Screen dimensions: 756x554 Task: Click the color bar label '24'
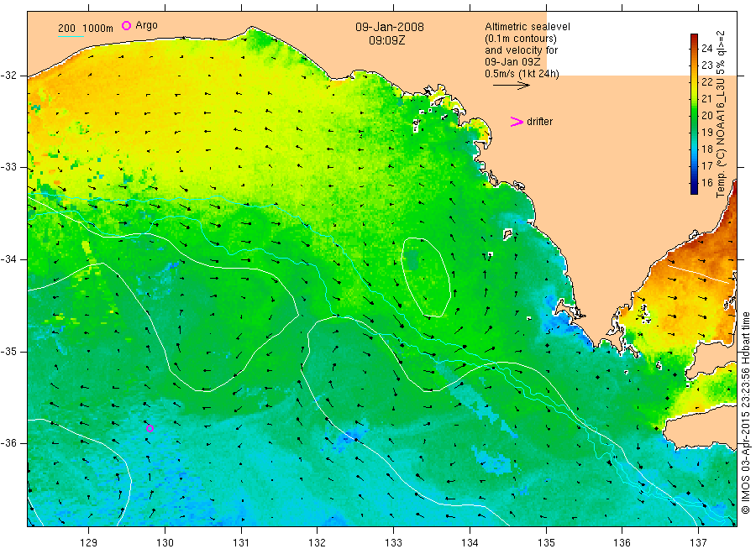(x=706, y=48)
